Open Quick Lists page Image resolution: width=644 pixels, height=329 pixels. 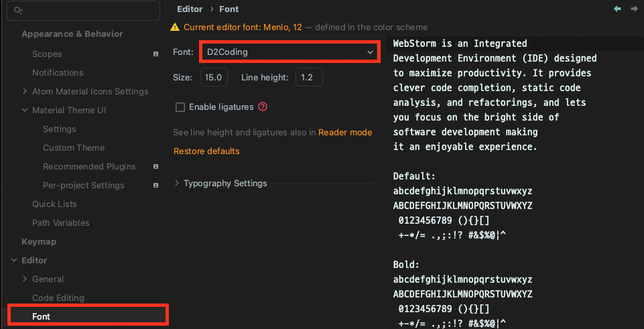[54, 204]
